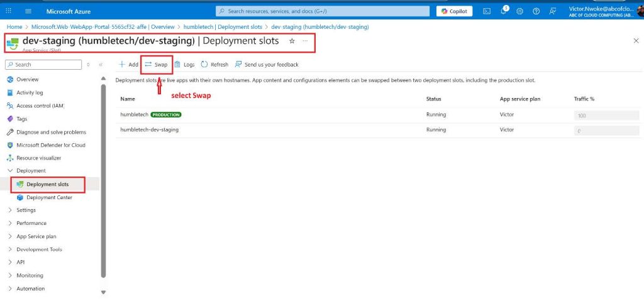Open Diagnose and solve problems

51,132
